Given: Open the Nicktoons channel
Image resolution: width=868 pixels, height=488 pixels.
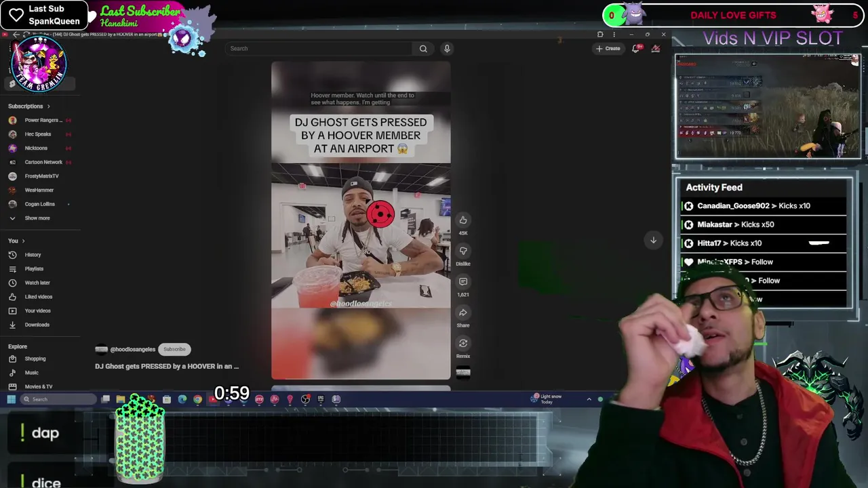Looking at the screenshot, I should coord(39,148).
